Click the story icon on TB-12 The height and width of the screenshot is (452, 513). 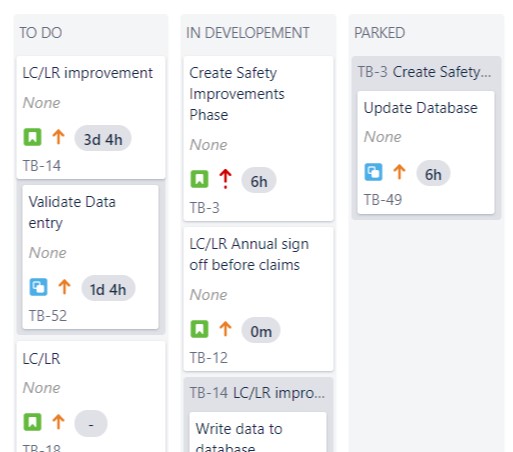(x=199, y=329)
